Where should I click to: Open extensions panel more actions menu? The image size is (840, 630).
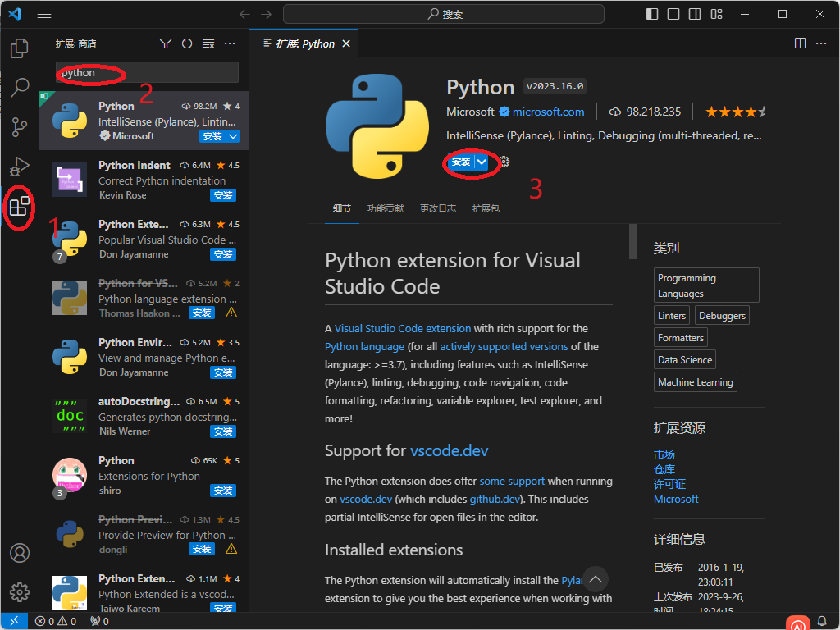tap(230, 43)
